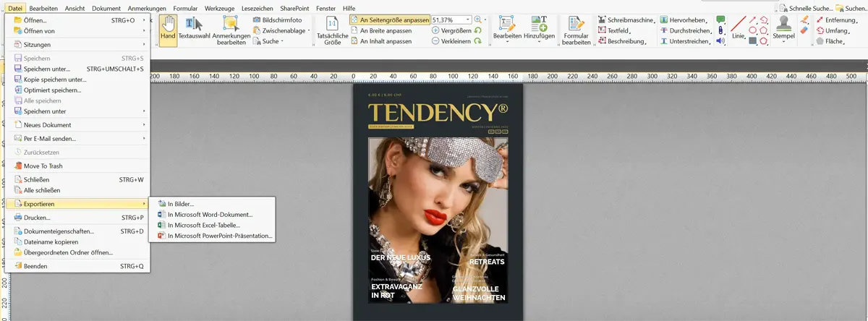
Task: Click the Hinzufügen tool icon
Action: [x=538, y=30]
